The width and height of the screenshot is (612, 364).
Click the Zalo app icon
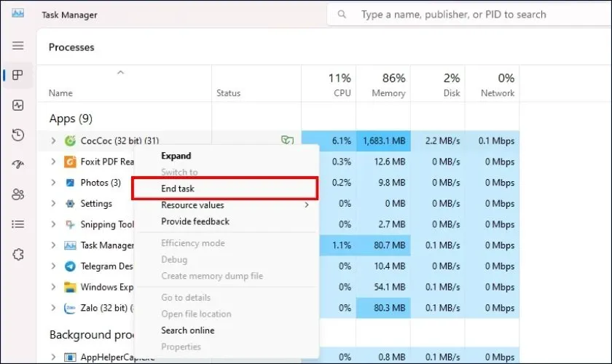(x=70, y=308)
